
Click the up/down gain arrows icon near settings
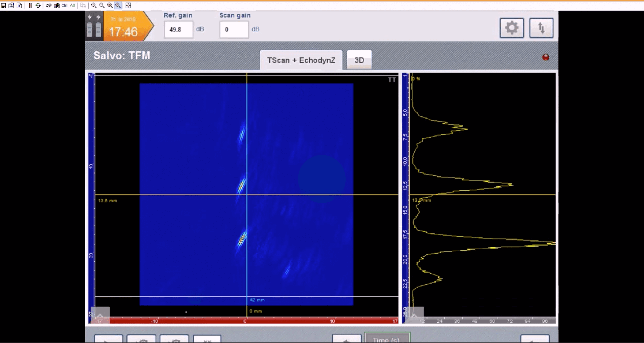point(541,28)
